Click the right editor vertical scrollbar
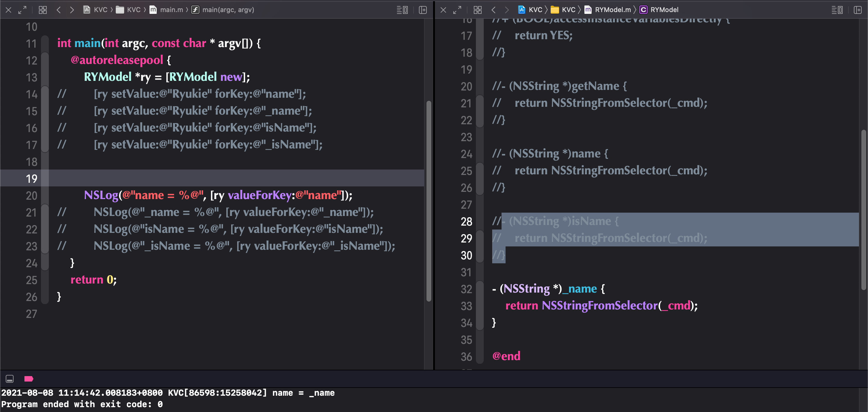Image resolution: width=868 pixels, height=412 pixels. click(863, 209)
